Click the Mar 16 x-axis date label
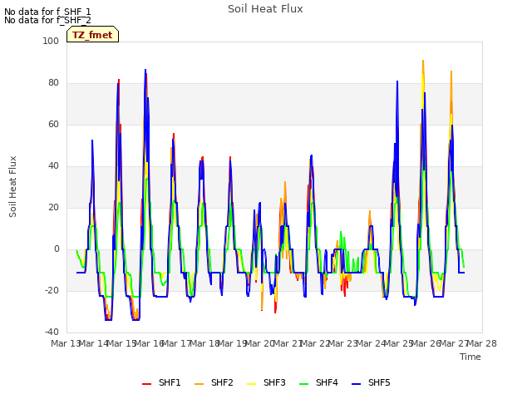The width and height of the screenshot is (532, 399). click(150, 343)
